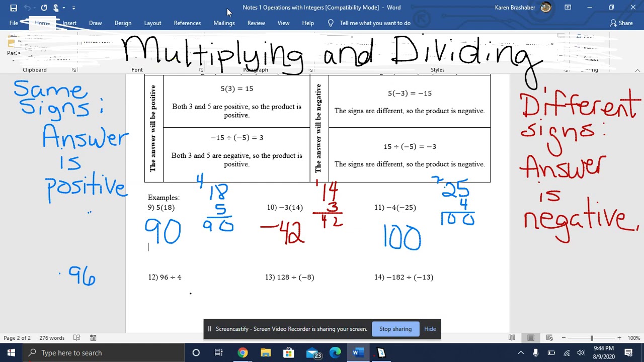The height and width of the screenshot is (362, 644).
Task: Open Task View on taskbar
Action: [219, 353]
